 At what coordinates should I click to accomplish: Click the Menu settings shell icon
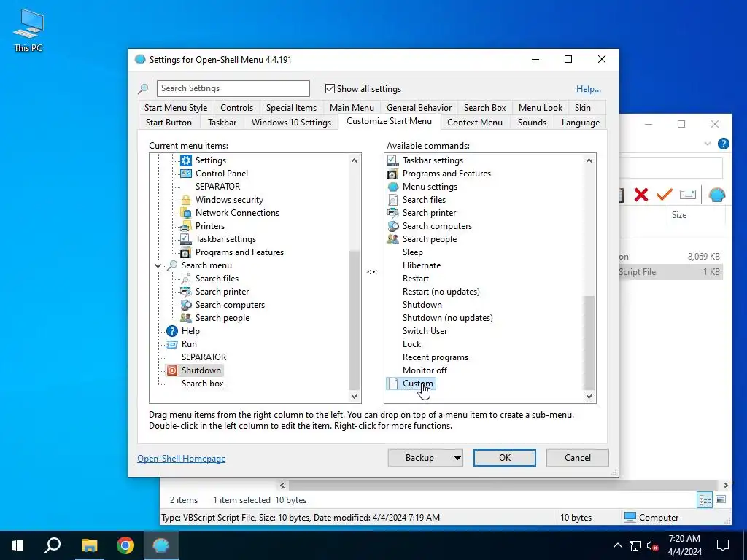[392, 187]
